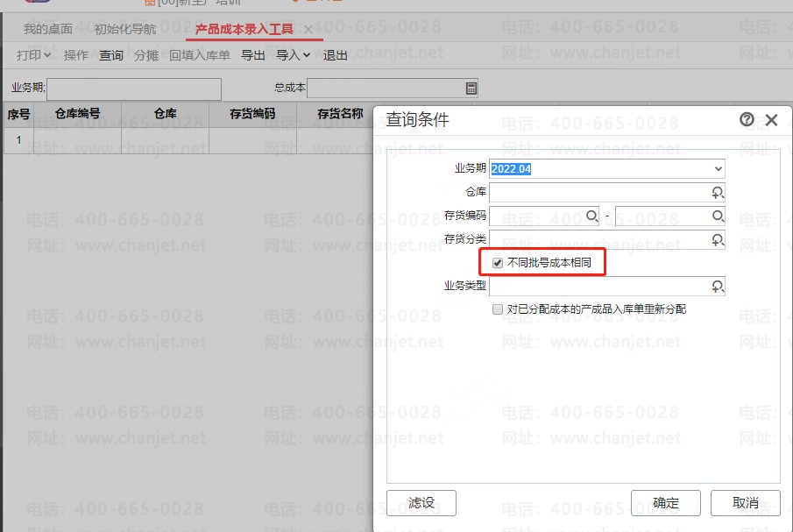Confirm query with 确定 button
This screenshot has width=793, height=532.
coord(666,503)
